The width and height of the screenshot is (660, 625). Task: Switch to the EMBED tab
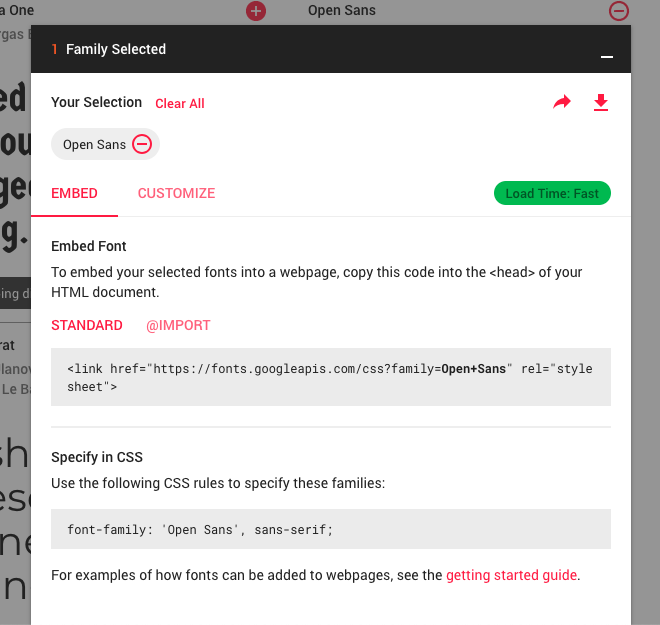(x=74, y=193)
